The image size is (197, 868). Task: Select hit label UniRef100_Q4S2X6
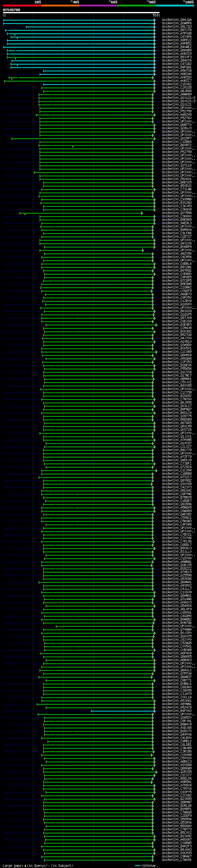click(x=177, y=243)
